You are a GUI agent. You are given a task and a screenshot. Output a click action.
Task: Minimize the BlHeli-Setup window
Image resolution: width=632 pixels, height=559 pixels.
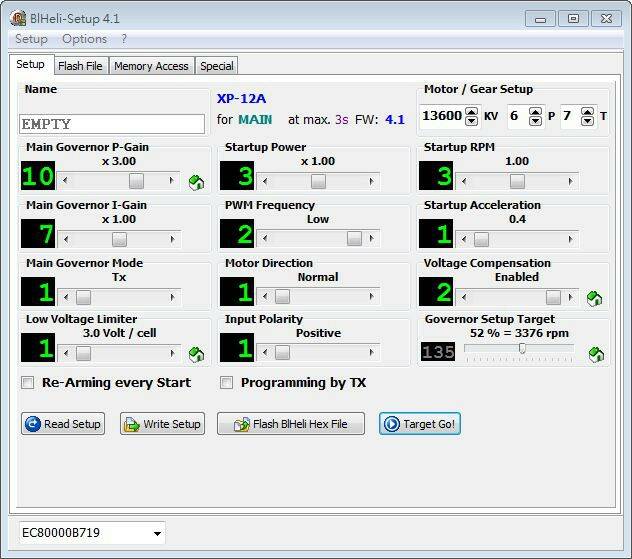541,19
